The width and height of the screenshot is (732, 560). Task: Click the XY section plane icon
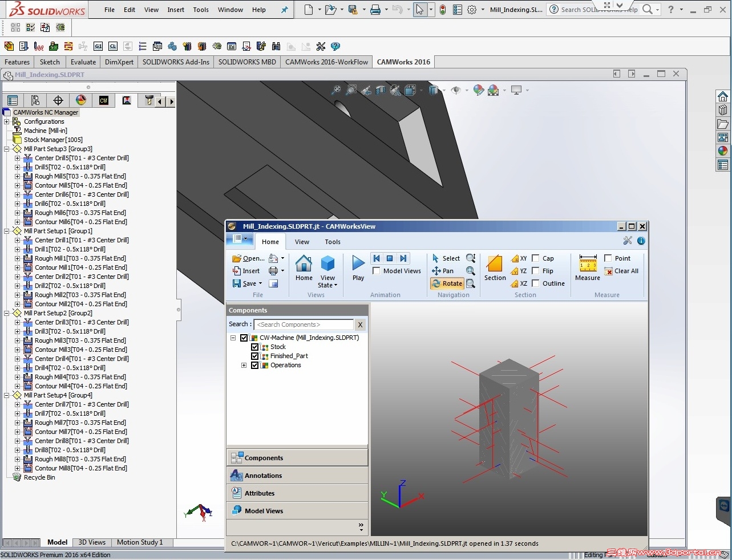click(x=519, y=258)
